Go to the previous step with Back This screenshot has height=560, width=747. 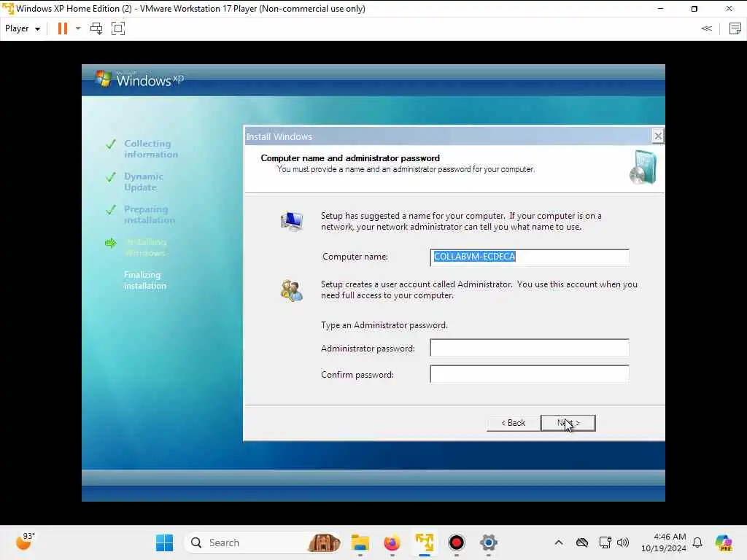pos(513,423)
